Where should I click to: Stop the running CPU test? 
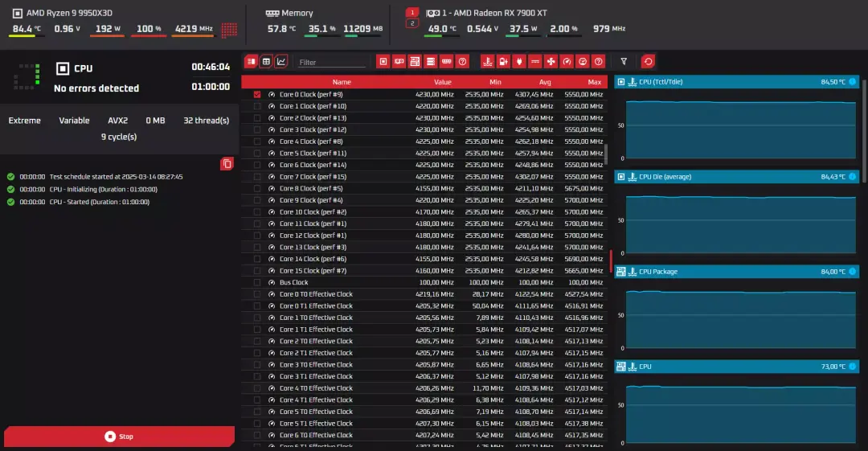tap(119, 437)
